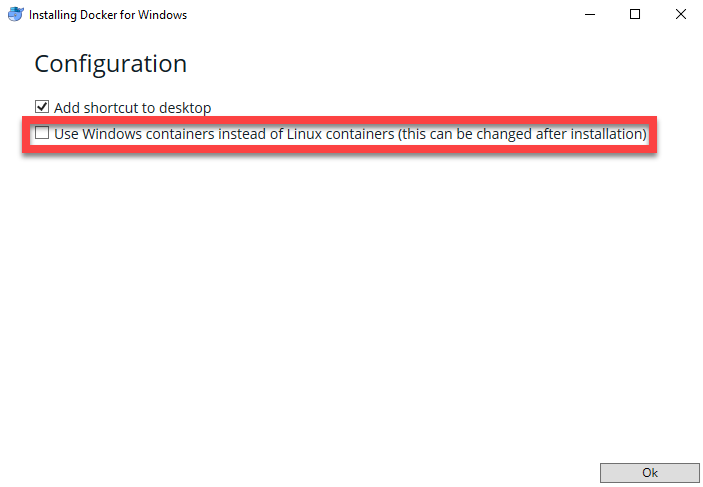Viewport: 703px width, 487px height.
Task: Click the words 'Linux containers' in the option
Action: (x=340, y=134)
